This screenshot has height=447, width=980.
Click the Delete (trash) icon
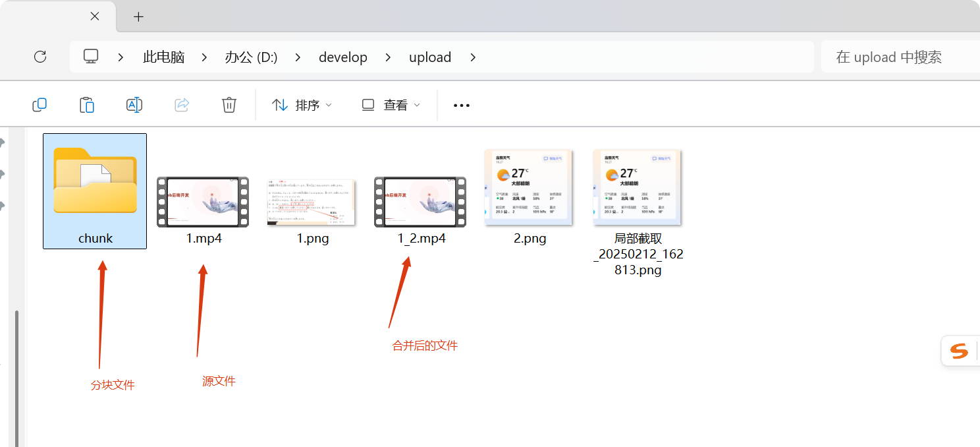point(229,104)
